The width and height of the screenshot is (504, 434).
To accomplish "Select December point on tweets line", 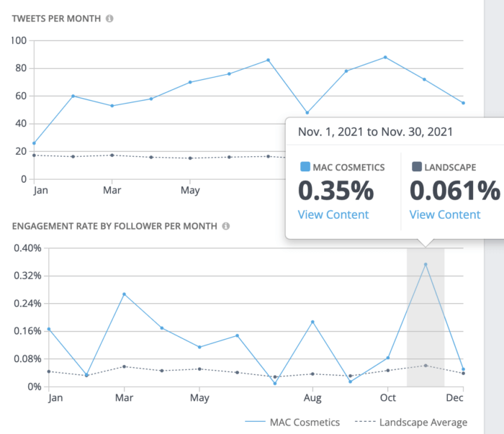I will [x=463, y=103].
